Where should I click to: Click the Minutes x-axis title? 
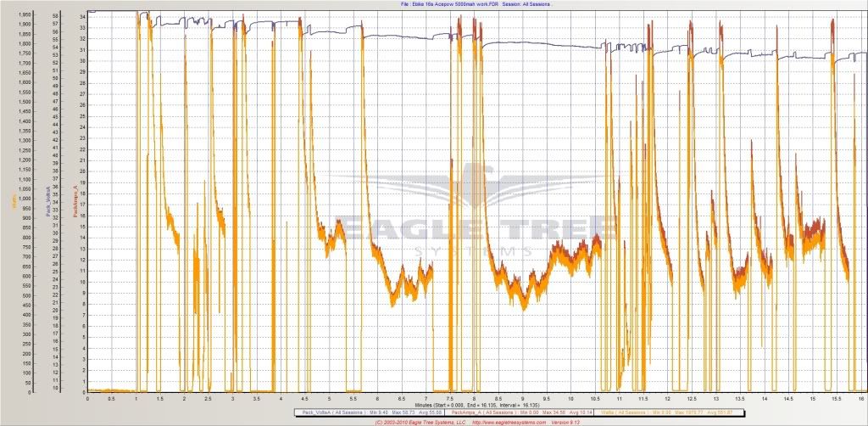475,405
